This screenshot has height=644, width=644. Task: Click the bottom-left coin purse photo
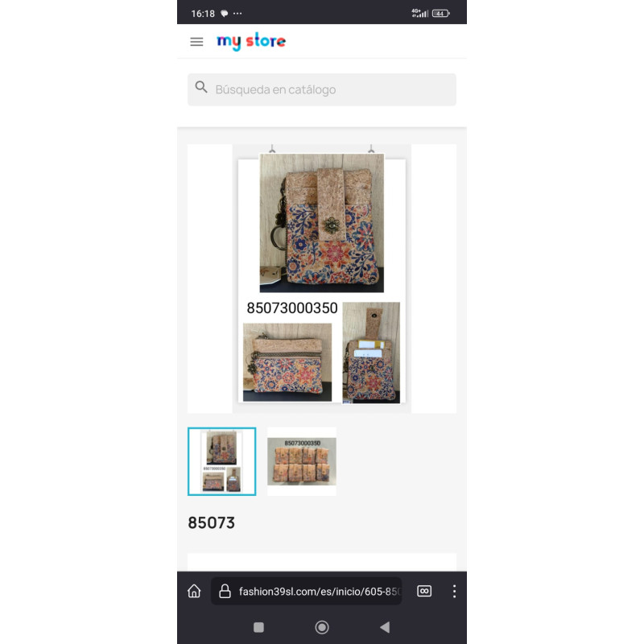[287, 362]
